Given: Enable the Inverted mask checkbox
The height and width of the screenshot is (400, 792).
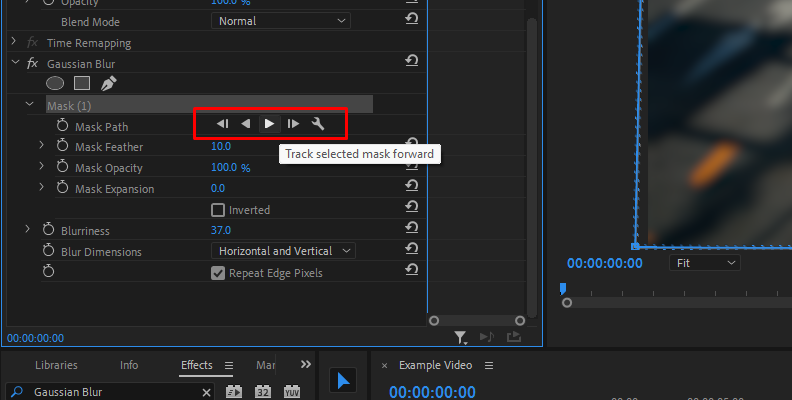Looking at the screenshot, I should 218,210.
